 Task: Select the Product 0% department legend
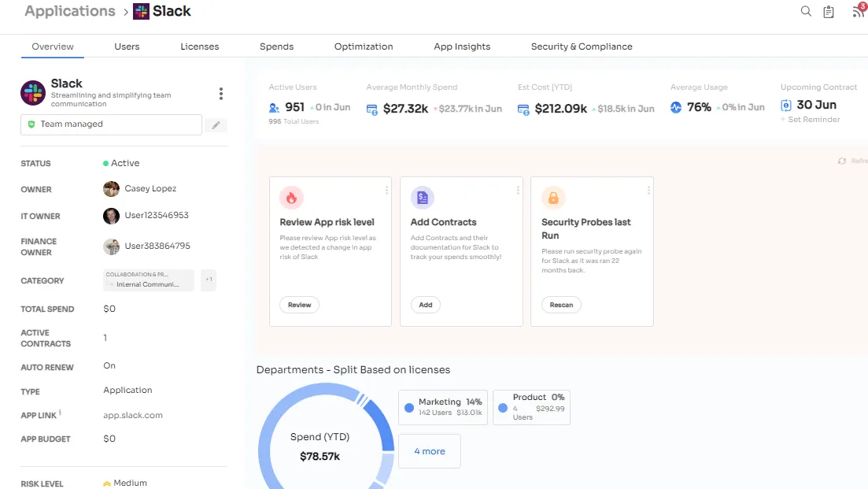(531, 408)
